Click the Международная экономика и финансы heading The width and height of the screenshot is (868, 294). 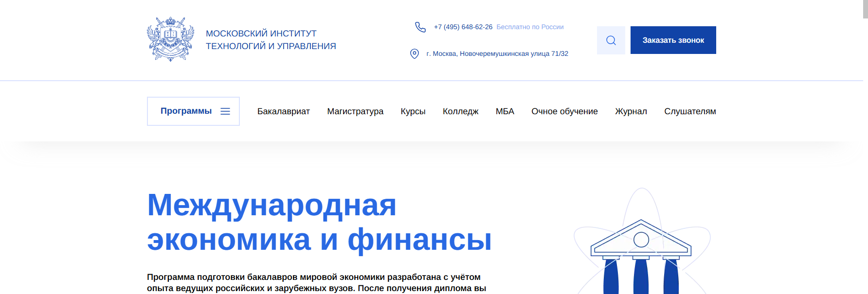pyautogui.click(x=319, y=222)
